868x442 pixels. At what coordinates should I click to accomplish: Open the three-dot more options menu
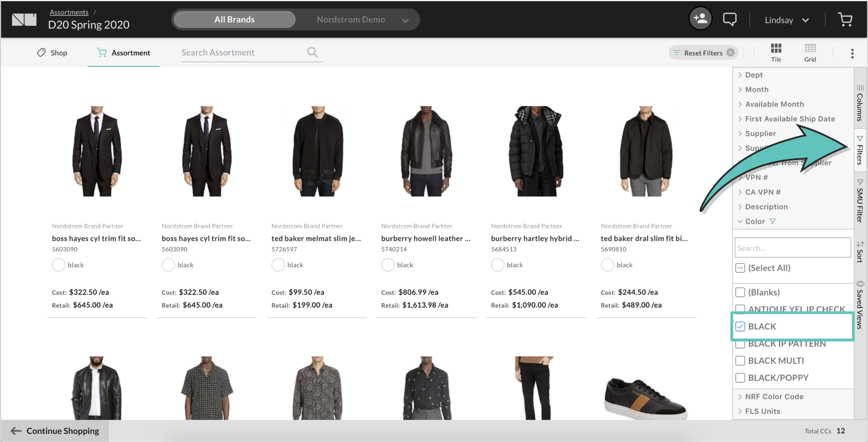point(852,53)
